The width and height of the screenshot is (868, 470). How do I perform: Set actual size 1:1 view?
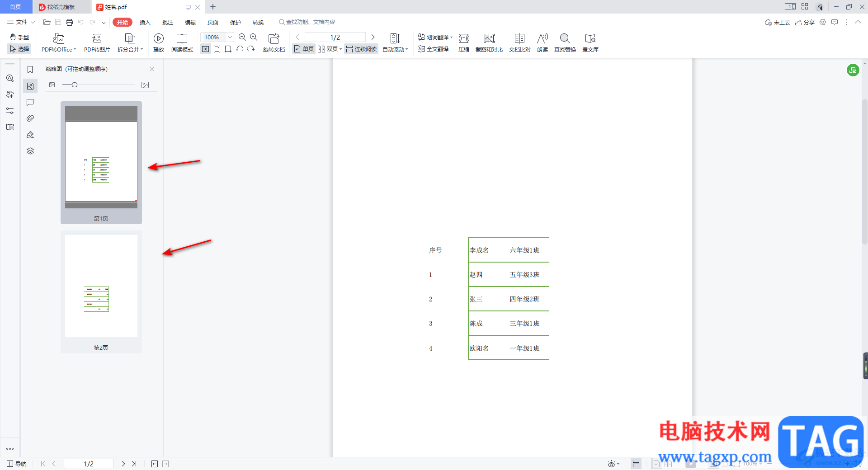[206, 49]
